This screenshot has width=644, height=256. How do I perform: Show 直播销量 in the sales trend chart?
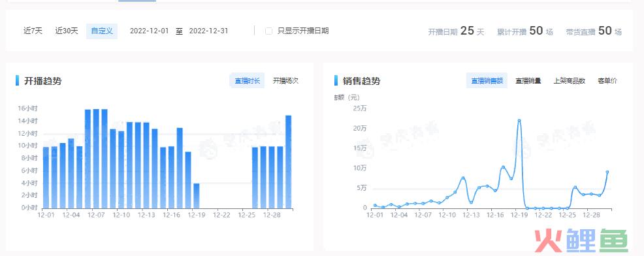tap(528, 80)
